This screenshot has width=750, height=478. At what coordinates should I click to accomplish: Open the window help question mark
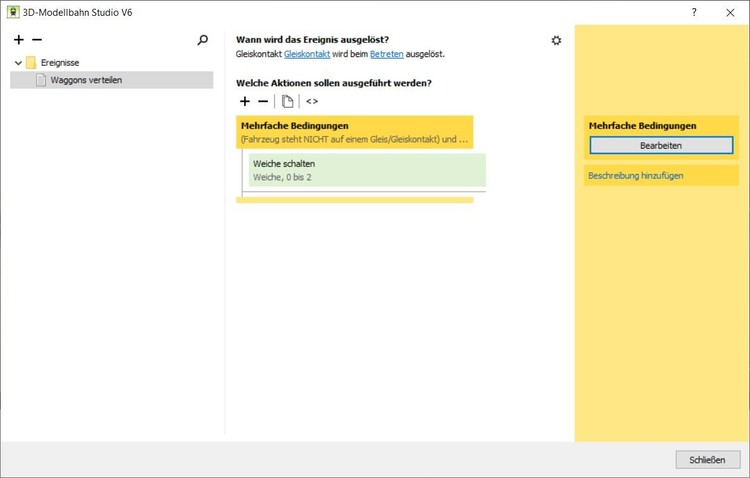pos(694,12)
